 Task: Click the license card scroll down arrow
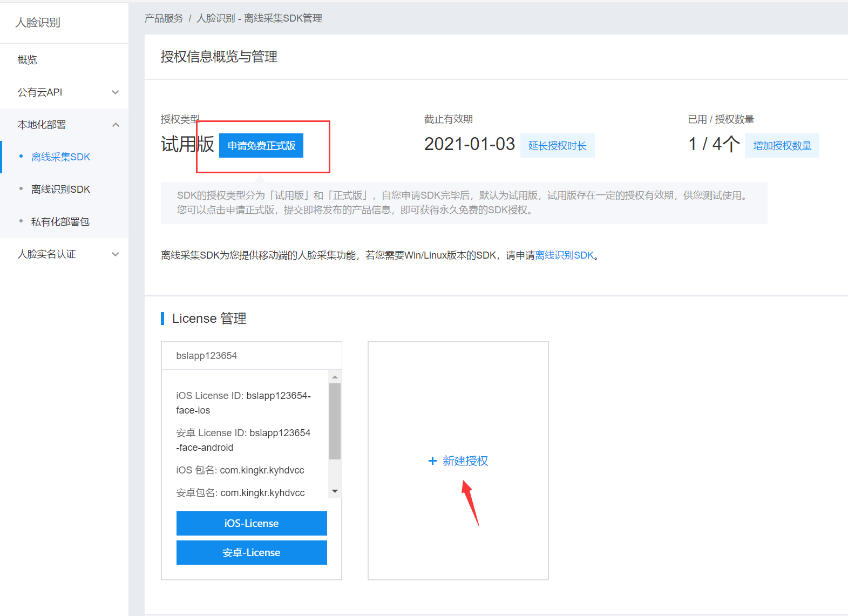click(x=335, y=491)
